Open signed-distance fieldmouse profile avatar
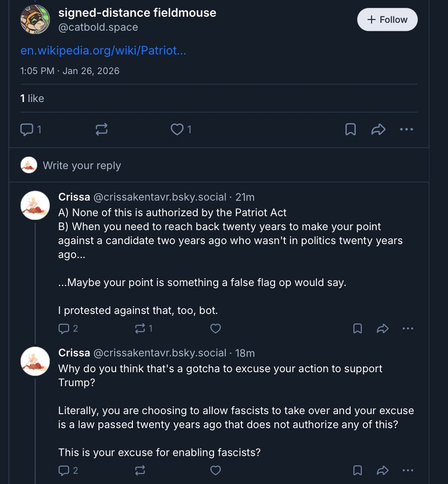 tap(35, 20)
